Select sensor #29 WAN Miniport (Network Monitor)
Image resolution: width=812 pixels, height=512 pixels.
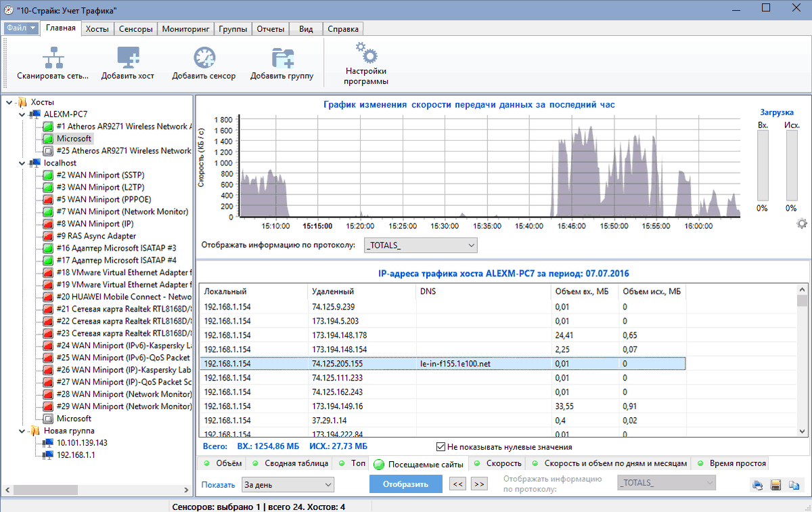pyautogui.click(x=118, y=407)
